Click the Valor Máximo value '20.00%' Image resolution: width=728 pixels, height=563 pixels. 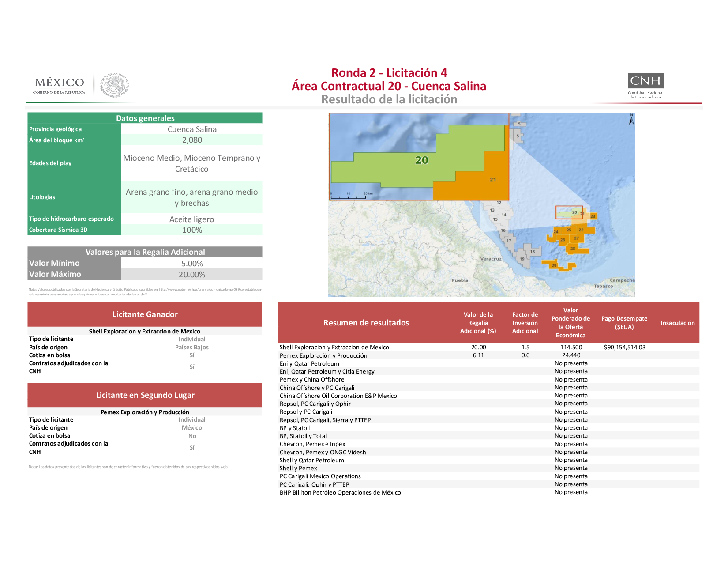point(192,275)
